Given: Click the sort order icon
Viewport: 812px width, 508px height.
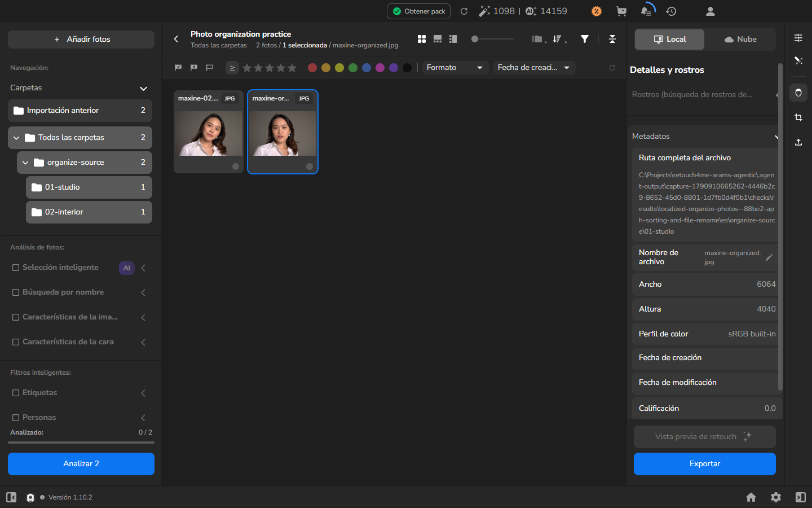Looking at the screenshot, I should pos(558,39).
